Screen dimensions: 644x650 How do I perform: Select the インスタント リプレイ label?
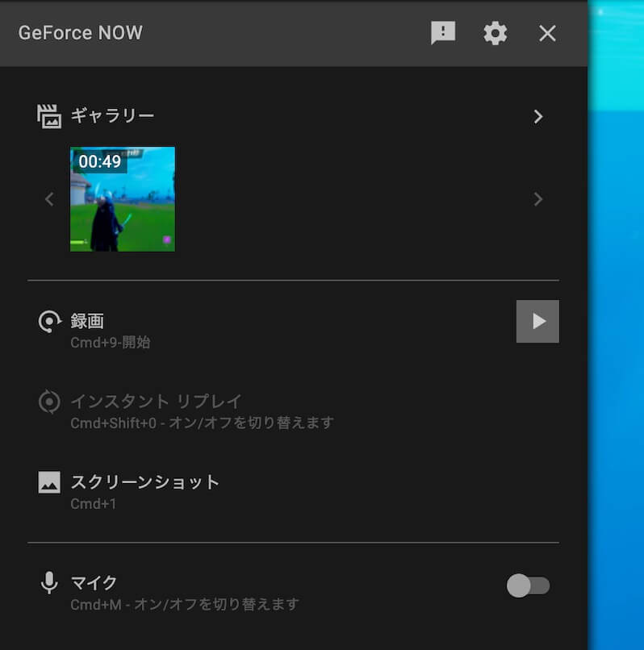pos(156,402)
